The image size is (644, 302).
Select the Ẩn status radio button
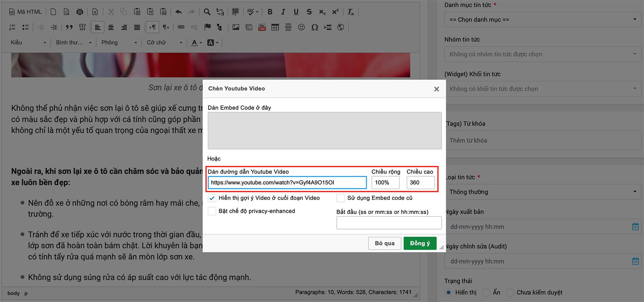pyautogui.click(x=486, y=292)
